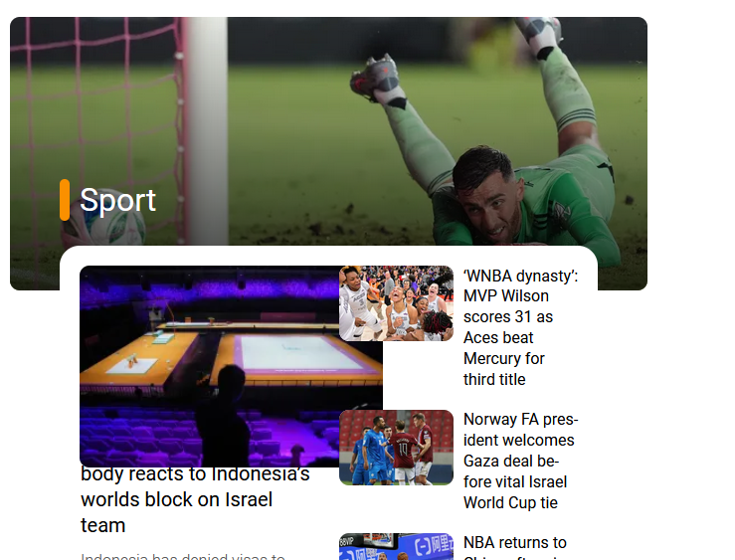Open the Norway FA president Gaza deal headline
The width and height of the screenshot is (735, 560).
[x=520, y=461]
